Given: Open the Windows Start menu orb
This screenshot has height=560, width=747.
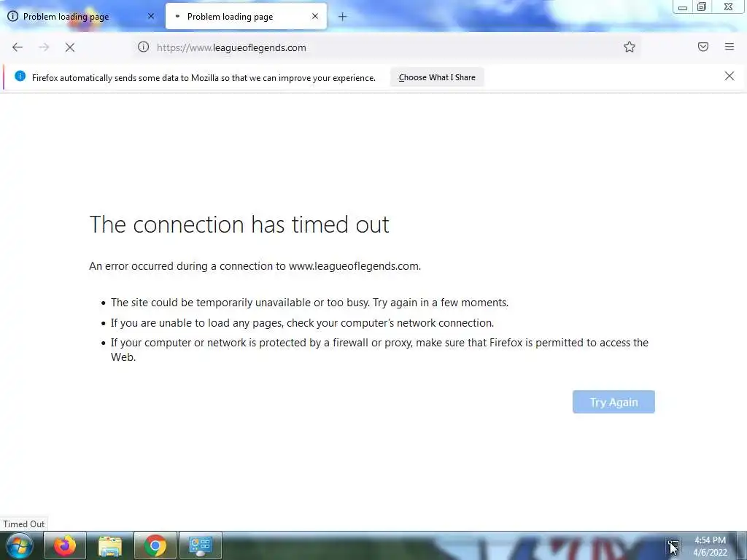Looking at the screenshot, I should [x=20, y=545].
